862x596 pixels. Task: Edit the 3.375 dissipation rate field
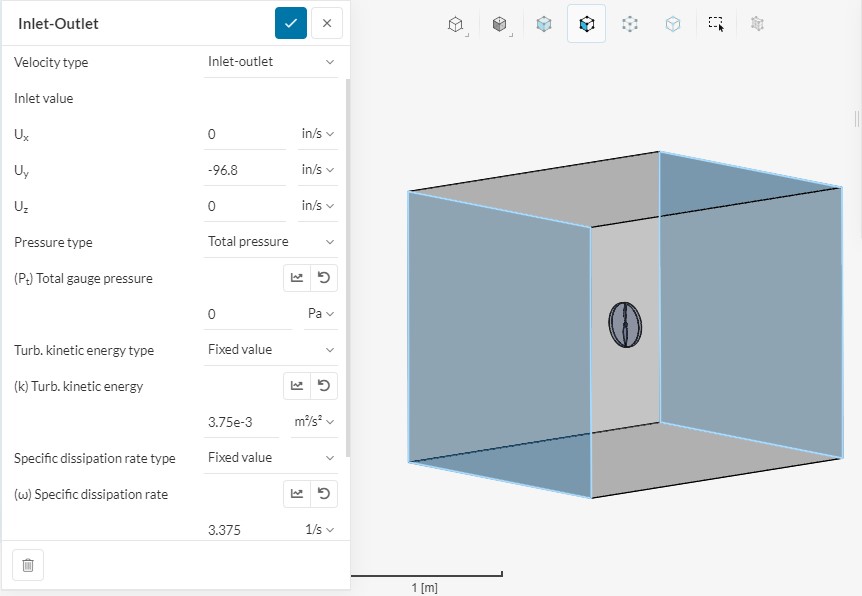coord(245,530)
